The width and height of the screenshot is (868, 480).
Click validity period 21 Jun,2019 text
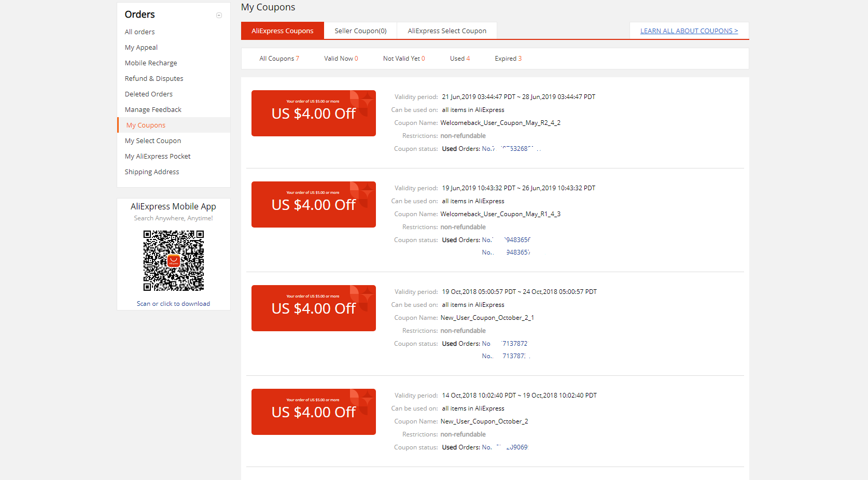[519, 97]
